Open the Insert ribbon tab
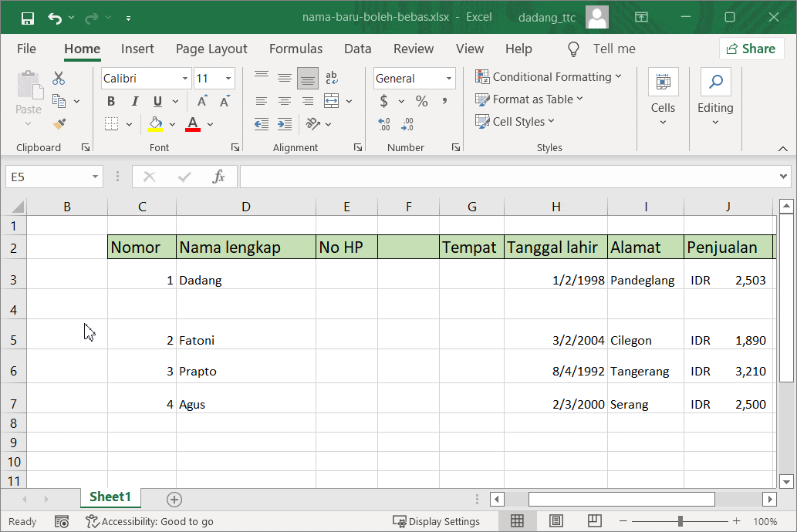797x532 pixels. pos(137,49)
